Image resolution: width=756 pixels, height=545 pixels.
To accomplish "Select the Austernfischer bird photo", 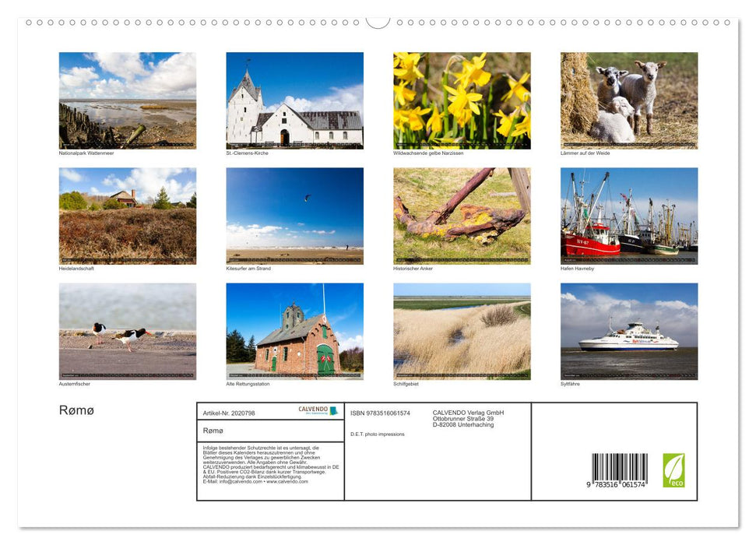I will (128, 330).
